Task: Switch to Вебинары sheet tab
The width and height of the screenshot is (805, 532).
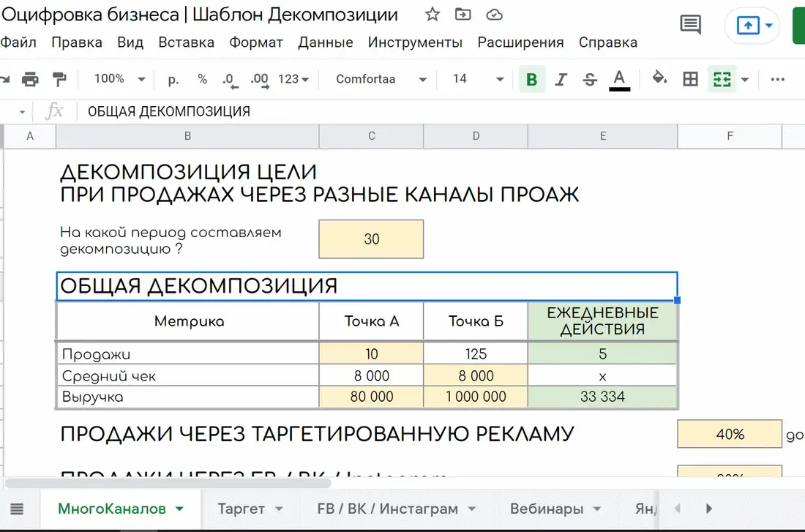Action: (x=546, y=509)
